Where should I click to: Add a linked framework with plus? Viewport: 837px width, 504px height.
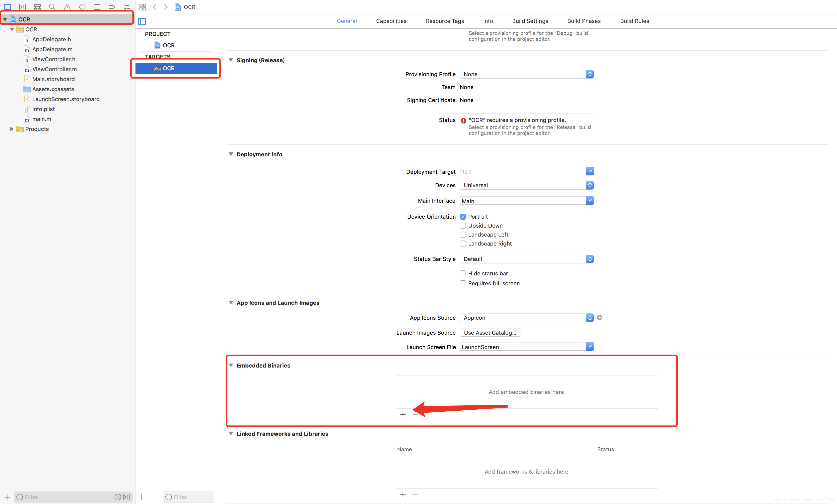click(x=403, y=494)
